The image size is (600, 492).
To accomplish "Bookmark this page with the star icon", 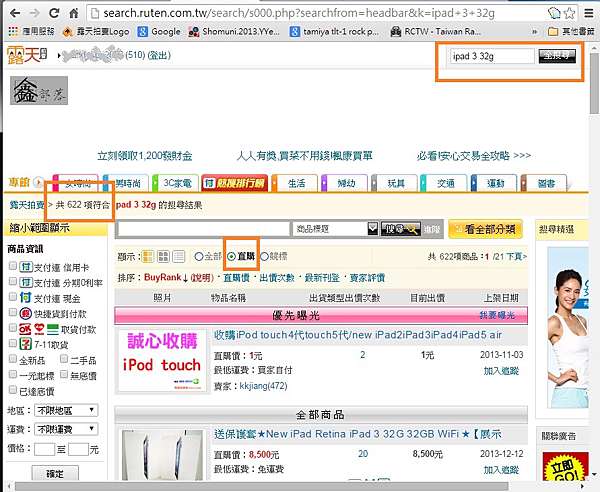I will (570, 13).
